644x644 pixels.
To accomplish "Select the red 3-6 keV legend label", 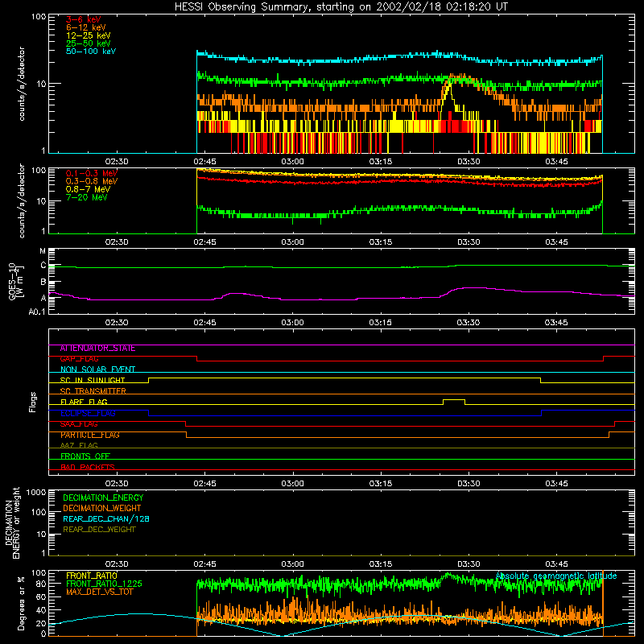I will (84, 19).
